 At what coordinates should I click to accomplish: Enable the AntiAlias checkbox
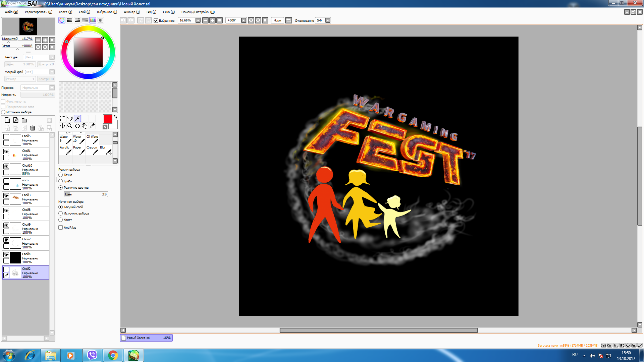click(x=61, y=228)
